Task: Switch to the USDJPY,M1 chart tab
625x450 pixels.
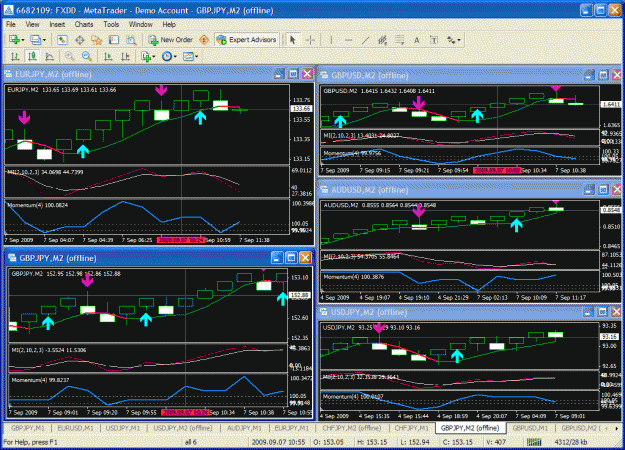Action: [123, 428]
